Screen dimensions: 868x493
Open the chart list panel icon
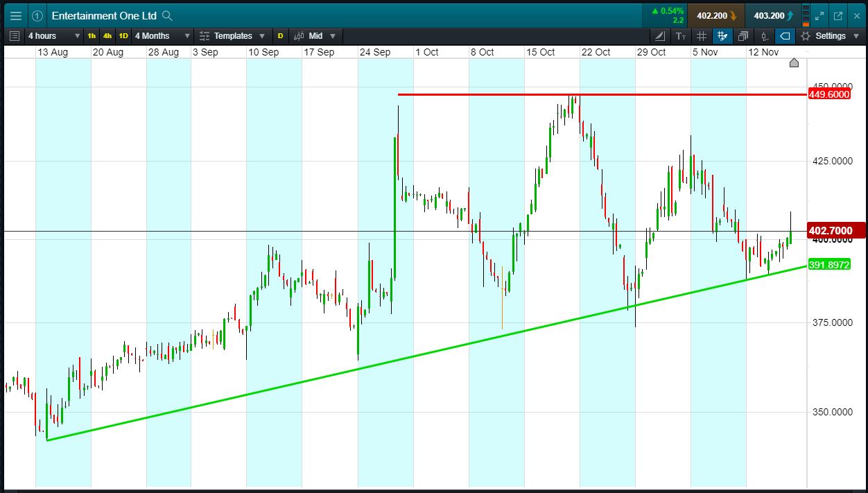pyautogui.click(x=15, y=36)
